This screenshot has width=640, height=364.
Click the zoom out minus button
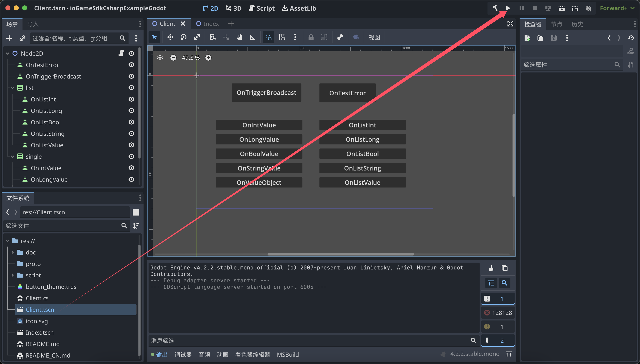[173, 58]
